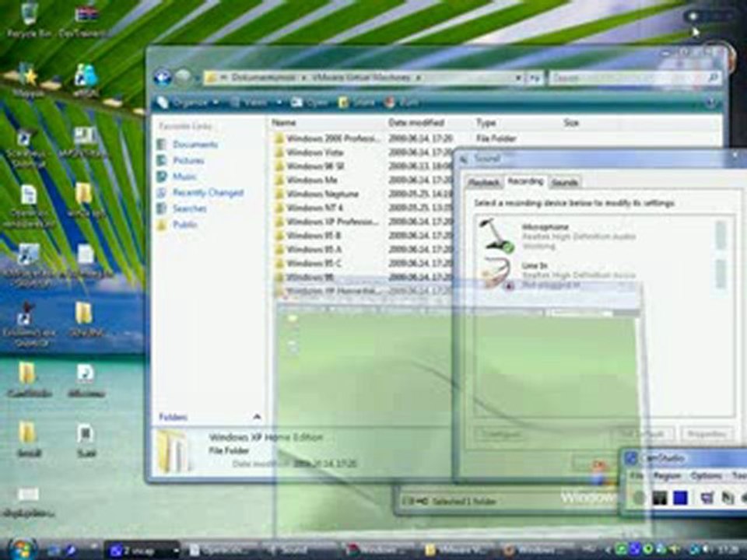Click the Windows Me folder icon

pyautogui.click(x=279, y=180)
